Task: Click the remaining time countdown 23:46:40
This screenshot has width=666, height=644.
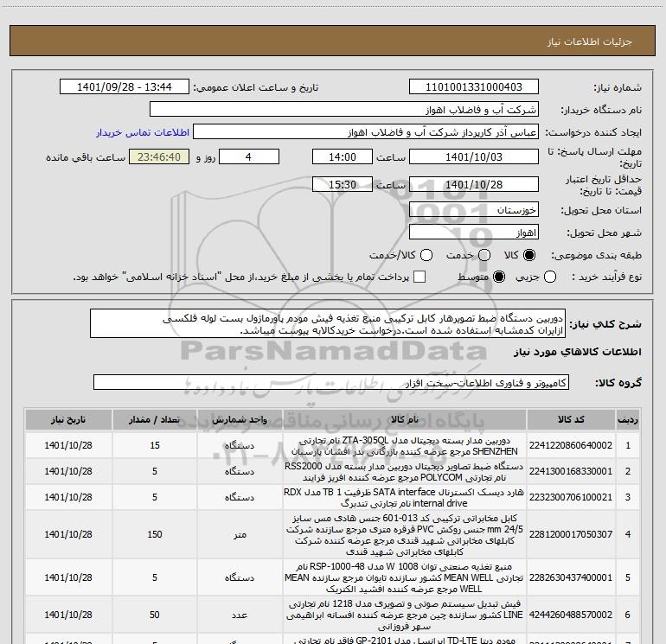Action: [x=159, y=156]
